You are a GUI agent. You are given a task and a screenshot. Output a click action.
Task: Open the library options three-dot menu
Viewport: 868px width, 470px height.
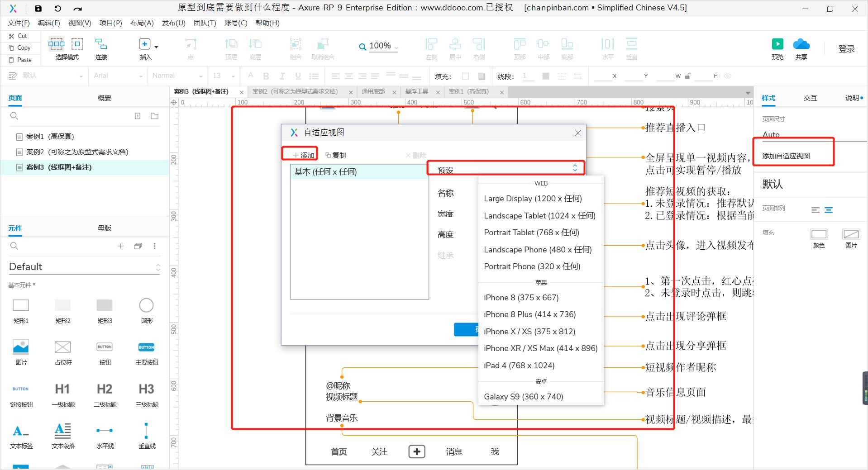click(x=155, y=246)
